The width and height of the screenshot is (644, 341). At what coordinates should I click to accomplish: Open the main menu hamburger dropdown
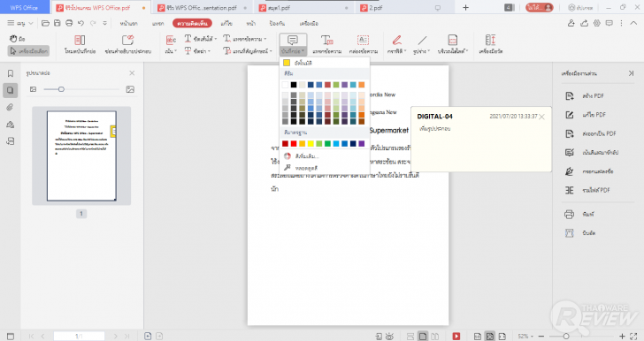point(19,23)
